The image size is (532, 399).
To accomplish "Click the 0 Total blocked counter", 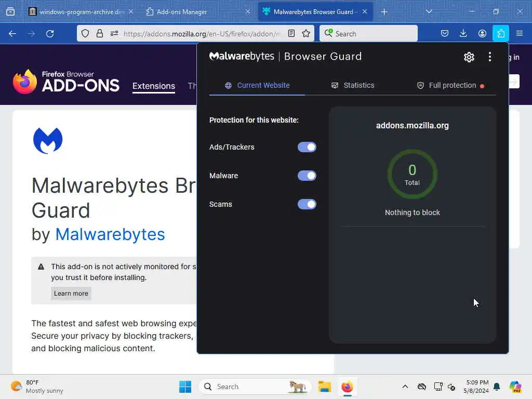I will (412, 175).
